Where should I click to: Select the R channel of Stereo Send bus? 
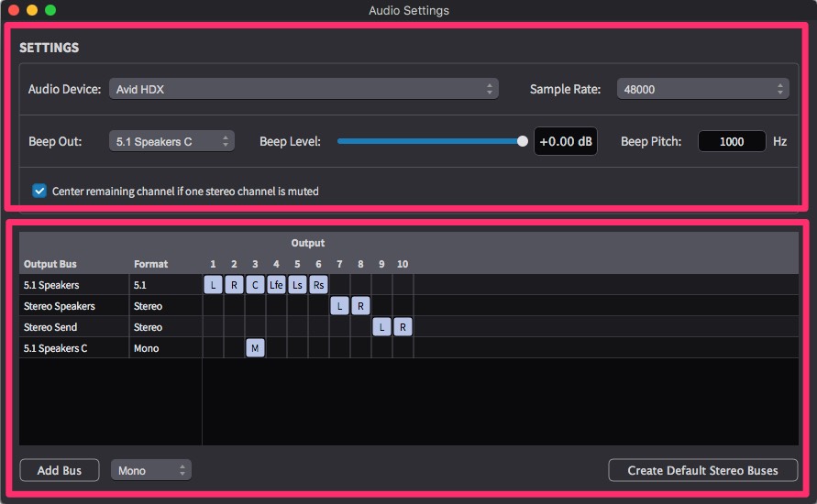point(403,327)
